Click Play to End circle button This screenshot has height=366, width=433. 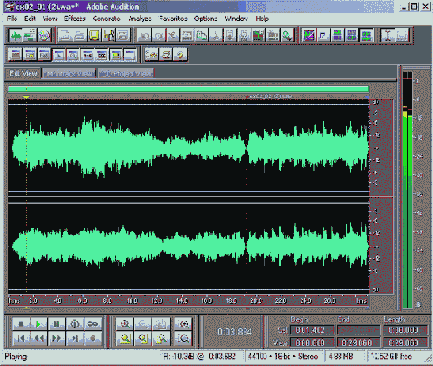coord(74,324)
